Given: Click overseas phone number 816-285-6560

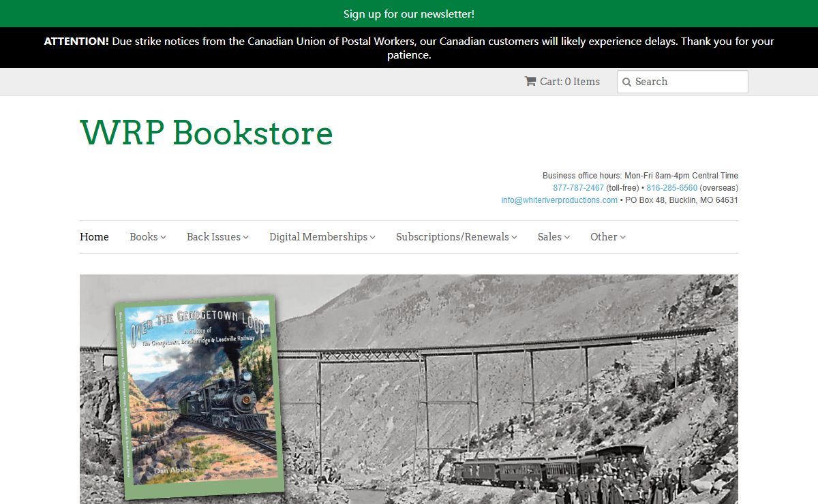Looking at the screenshot, I should pos(671,188).
